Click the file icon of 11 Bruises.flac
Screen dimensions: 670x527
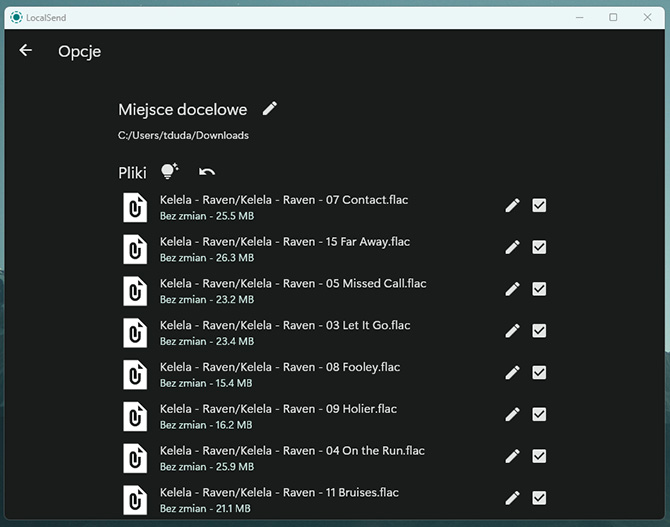pos(135,500)
